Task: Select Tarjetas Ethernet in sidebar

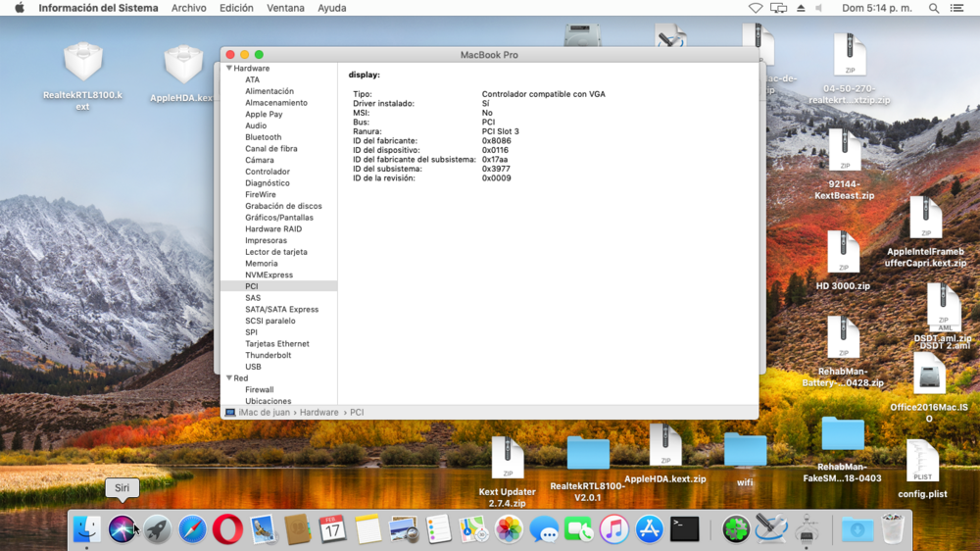Action: coord(276,344)
